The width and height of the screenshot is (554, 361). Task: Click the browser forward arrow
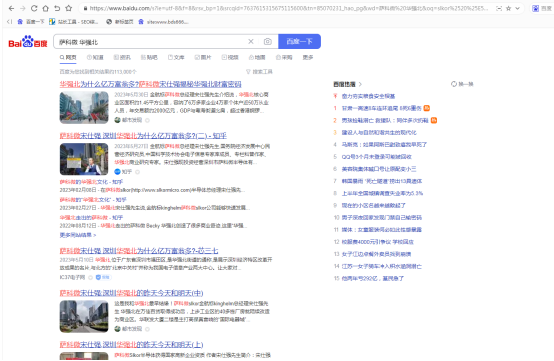pyautogui.click(x=23, y=8)
